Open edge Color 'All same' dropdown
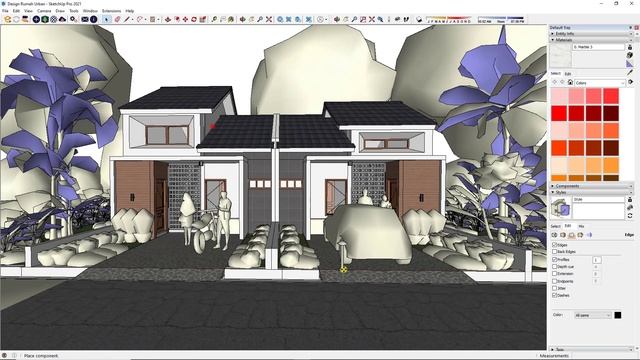 [x=592, y=315]
